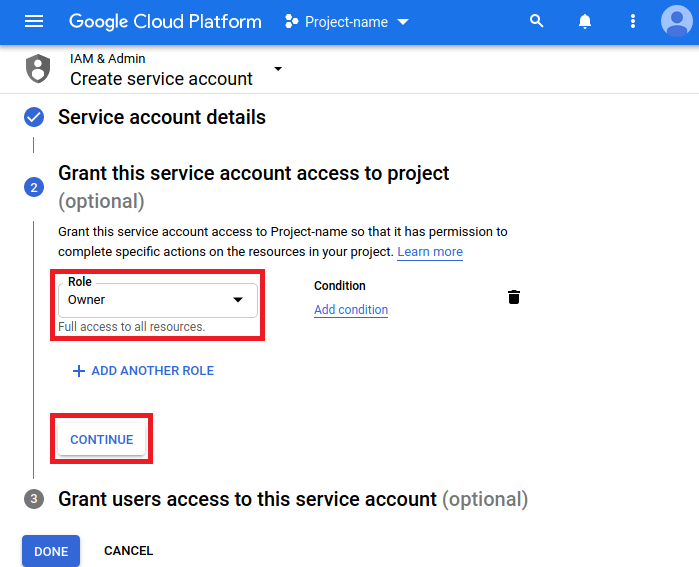The height and width of the screenshot is (567, 699).
Task: Click the user account avatar
Action: (678, 21)
